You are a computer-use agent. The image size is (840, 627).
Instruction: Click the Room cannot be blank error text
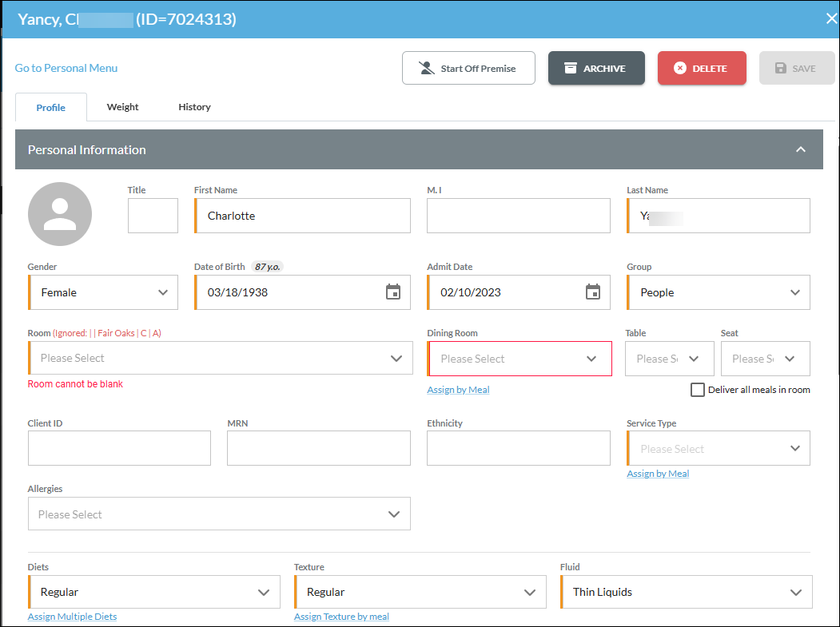[75, 384]
